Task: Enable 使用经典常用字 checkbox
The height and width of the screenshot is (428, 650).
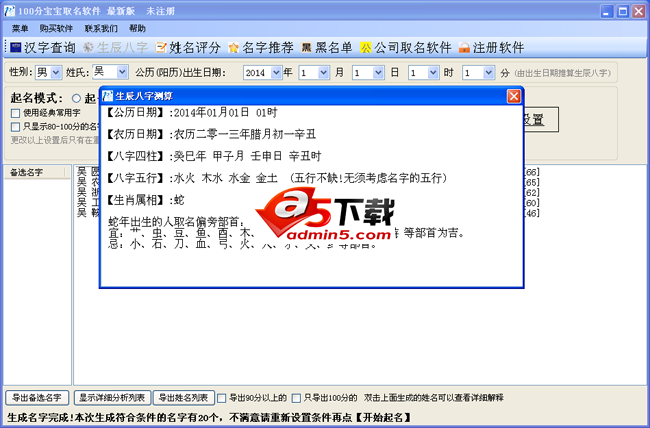Action: pyautogui.click(x=16, y=113)
